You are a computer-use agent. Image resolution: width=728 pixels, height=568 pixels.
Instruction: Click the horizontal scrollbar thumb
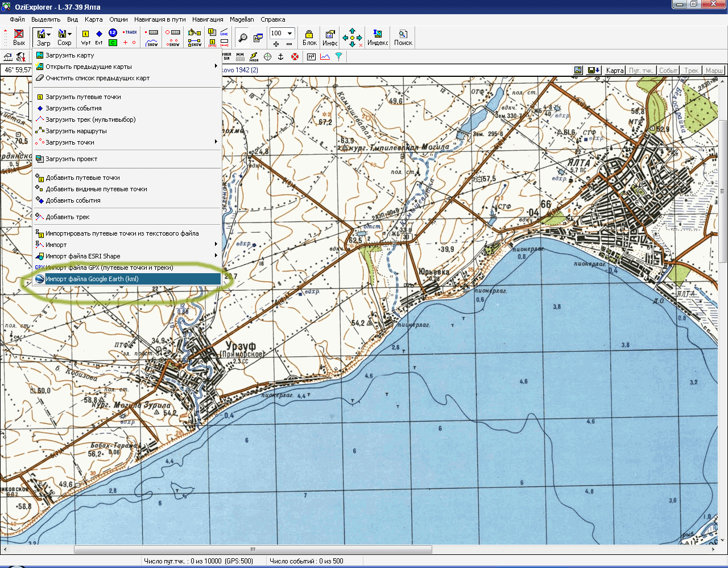(x=253, y=550)
